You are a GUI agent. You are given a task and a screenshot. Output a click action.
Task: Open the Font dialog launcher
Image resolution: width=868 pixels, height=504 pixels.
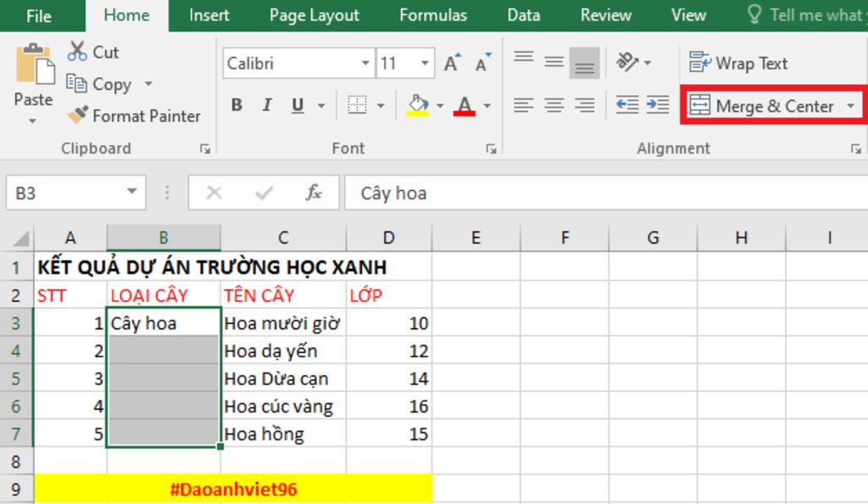[x=491, y=148]
